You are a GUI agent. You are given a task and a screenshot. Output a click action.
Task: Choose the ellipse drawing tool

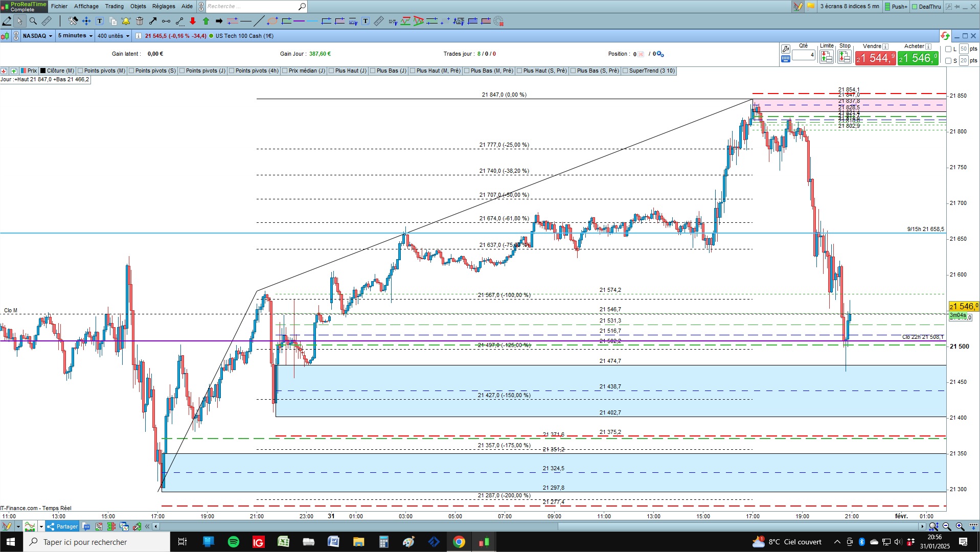(x=272, y=21)
